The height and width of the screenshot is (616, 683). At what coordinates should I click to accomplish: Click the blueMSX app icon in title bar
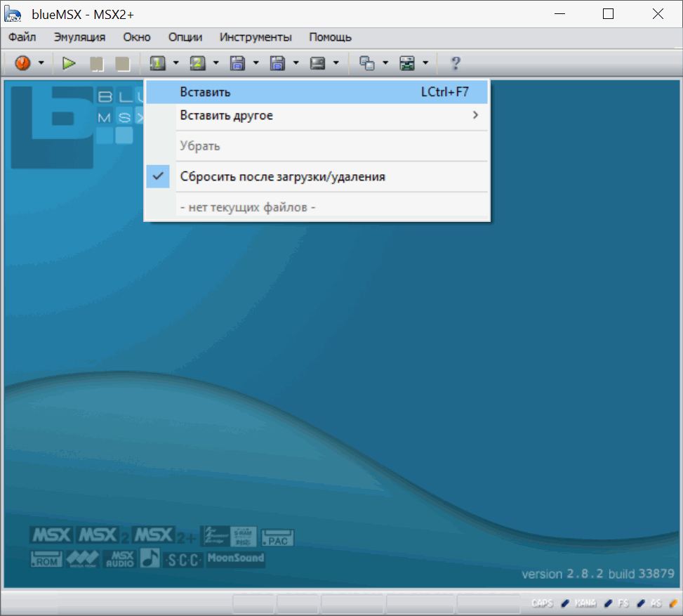point(13,14)
